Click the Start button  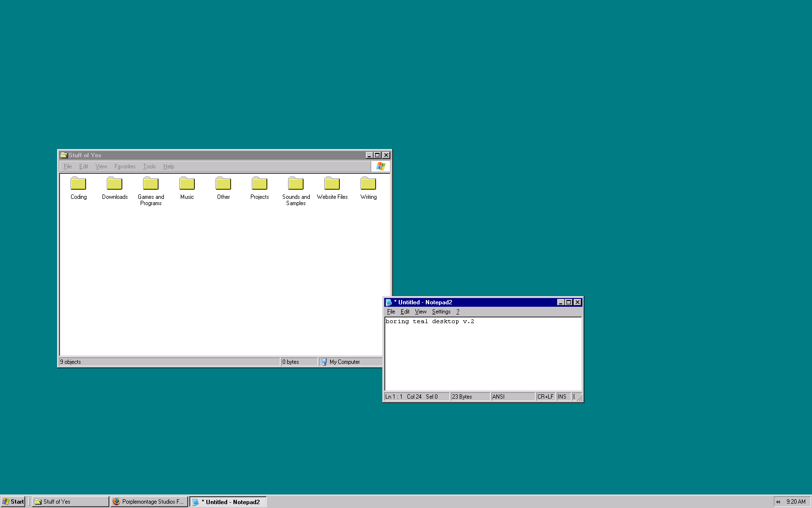point(13,501)
